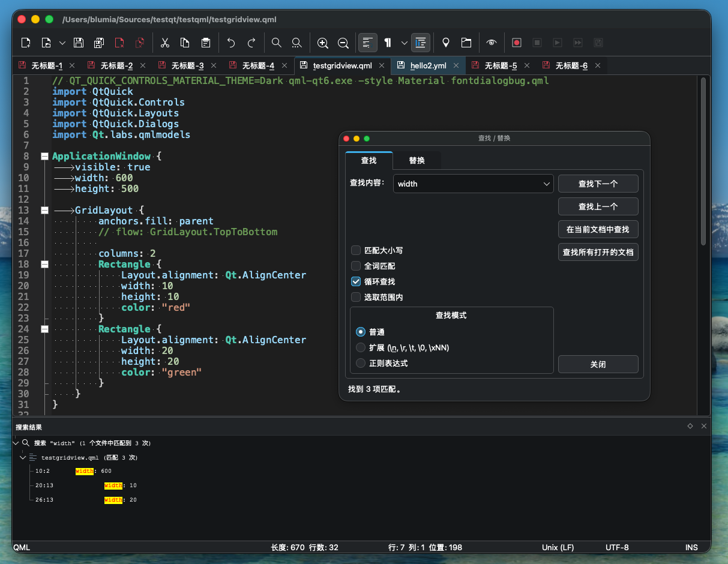Screen dimensions: 728x564
Task: Open the recent files dropdown arrow beside Open
Action: click(62, 43)
